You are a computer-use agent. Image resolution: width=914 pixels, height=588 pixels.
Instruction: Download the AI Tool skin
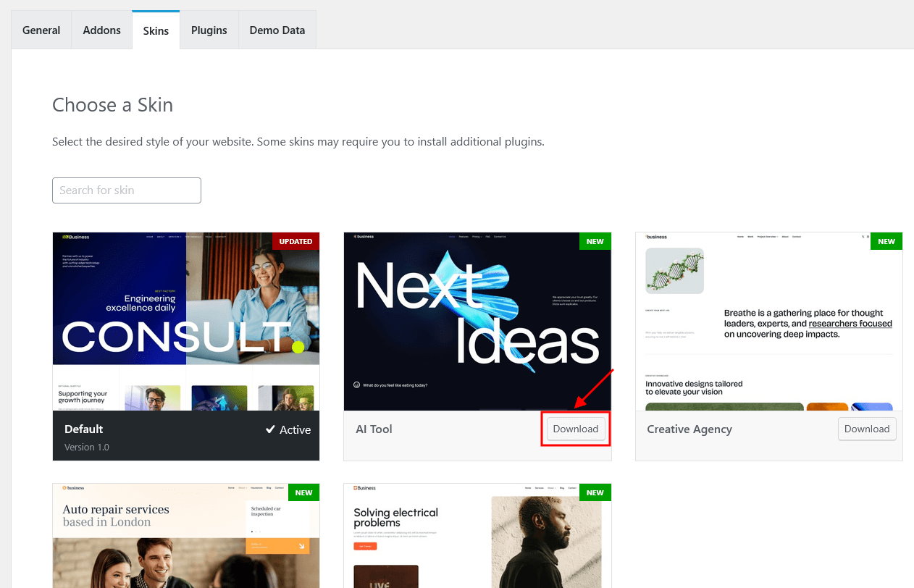[575, 429]
